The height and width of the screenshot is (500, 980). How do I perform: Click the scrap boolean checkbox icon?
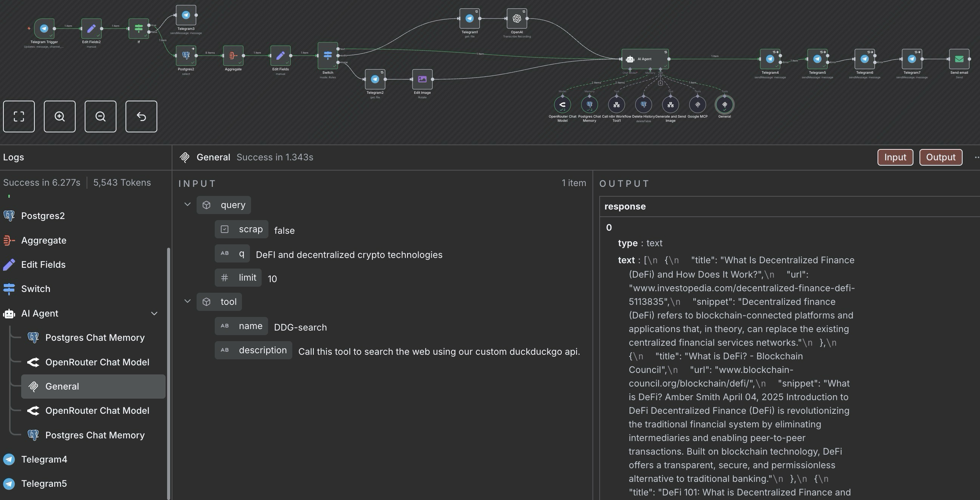click(x=225, y=229)
